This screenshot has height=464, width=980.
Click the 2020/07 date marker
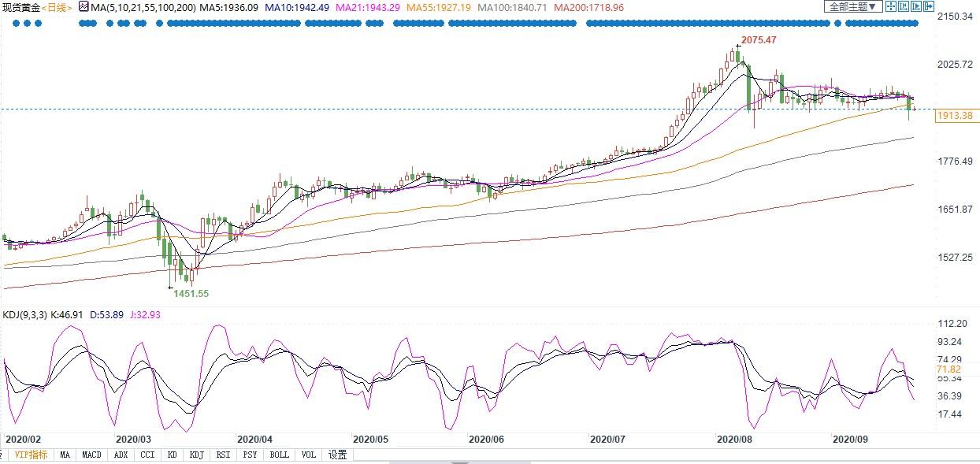tap(607, 438)
